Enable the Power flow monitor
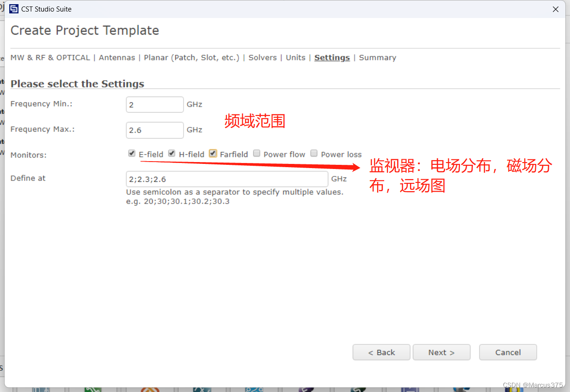 pyautogui.click(x=257, y=153)
